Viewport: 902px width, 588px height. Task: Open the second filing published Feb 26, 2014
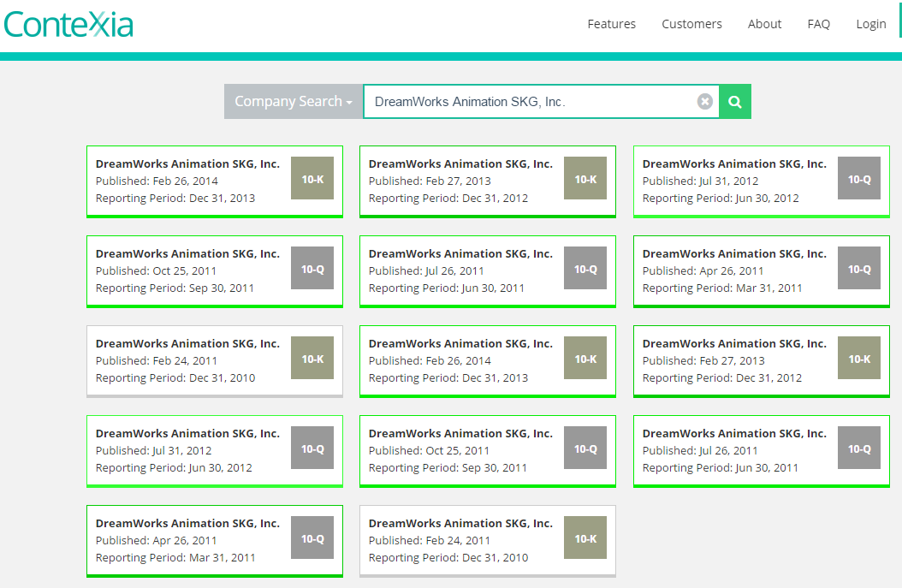488,361
